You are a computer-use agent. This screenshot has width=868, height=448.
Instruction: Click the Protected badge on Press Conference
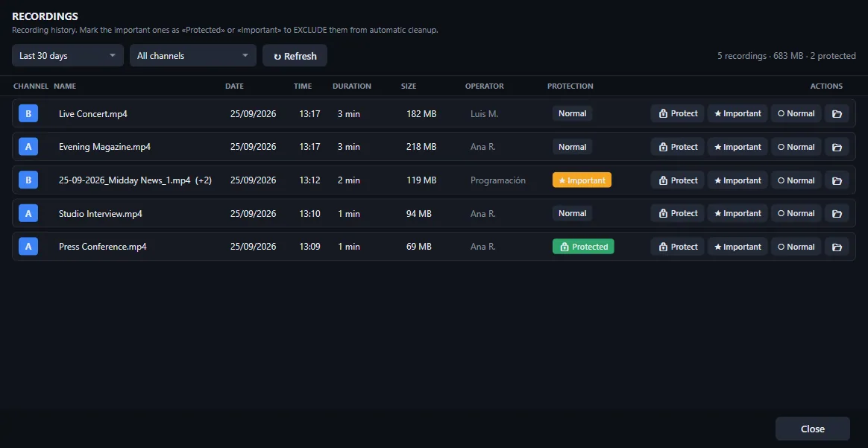point(583,247)
